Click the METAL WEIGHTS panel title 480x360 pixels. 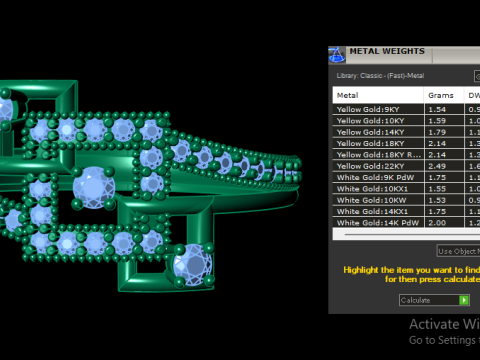point(387,51)
